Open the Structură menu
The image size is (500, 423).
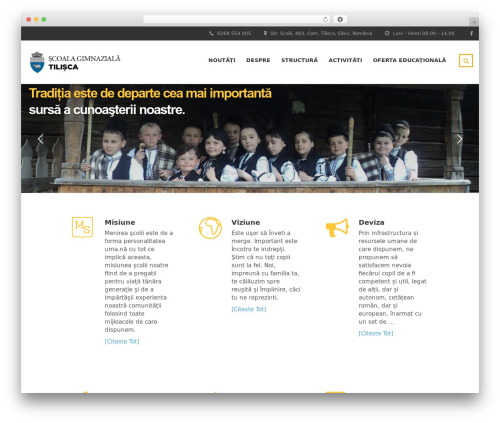pos(299,60)
